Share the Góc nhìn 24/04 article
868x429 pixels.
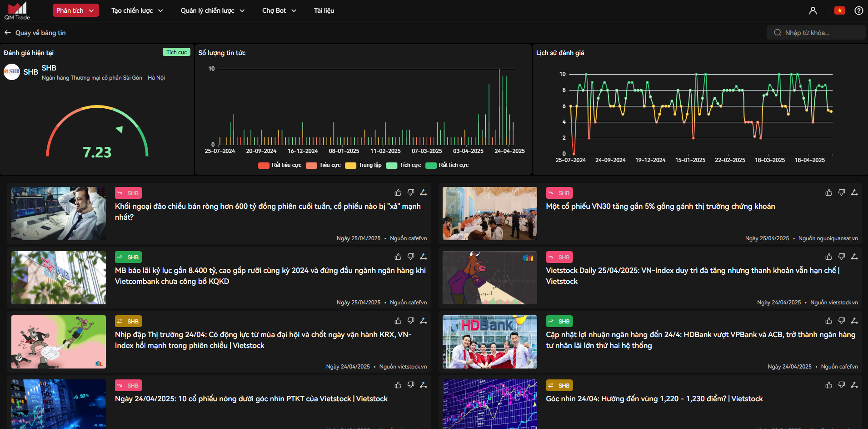point(854,385)
